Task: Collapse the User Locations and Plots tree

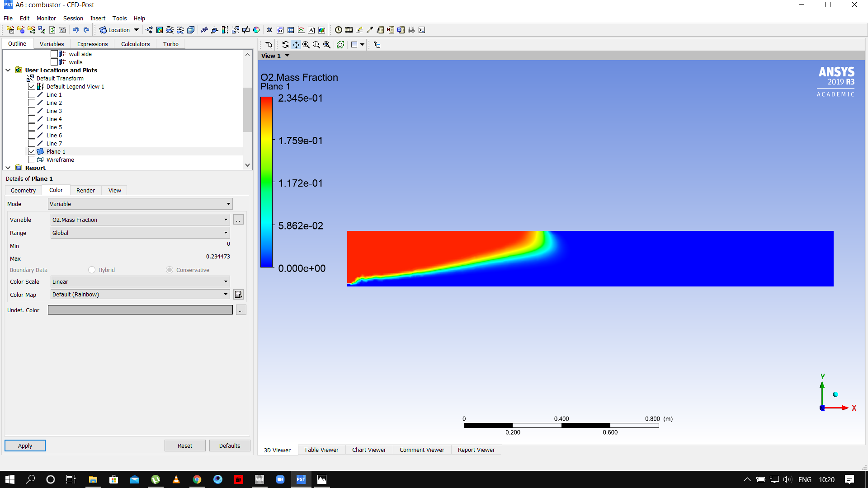Action: pos(8,70)
